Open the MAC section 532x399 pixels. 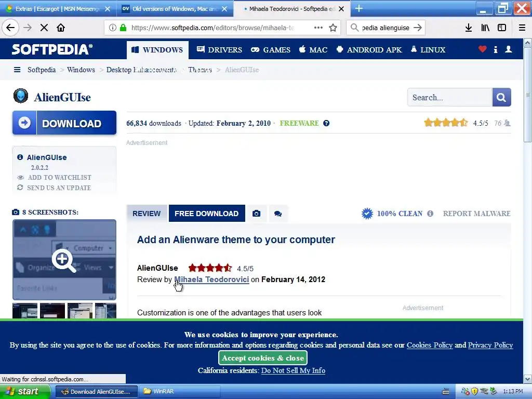click(x=313, y=50)
